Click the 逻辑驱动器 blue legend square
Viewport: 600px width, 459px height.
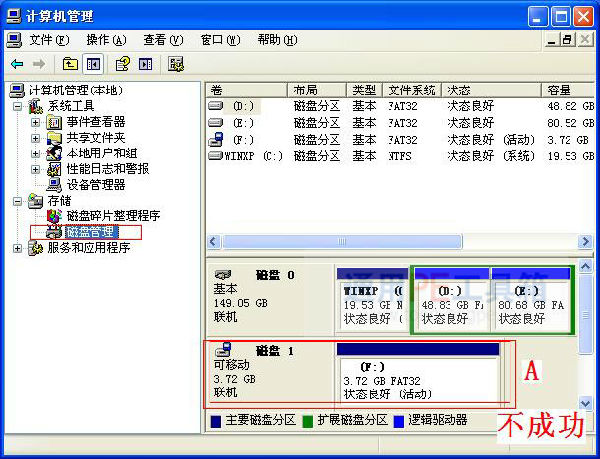click(399, 421)
